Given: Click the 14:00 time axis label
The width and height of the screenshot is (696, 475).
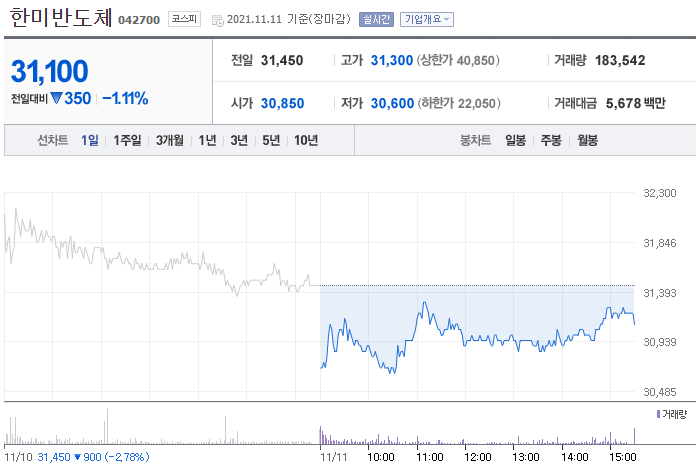Looking at the screenshot, I should click(x=574, y=457).
